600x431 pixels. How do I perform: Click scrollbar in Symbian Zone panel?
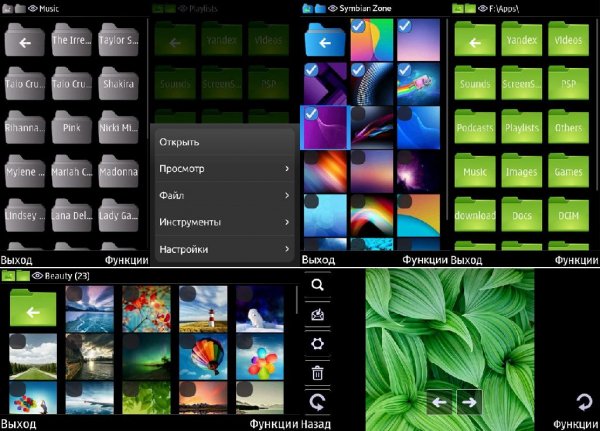click(x=447, y=119)
